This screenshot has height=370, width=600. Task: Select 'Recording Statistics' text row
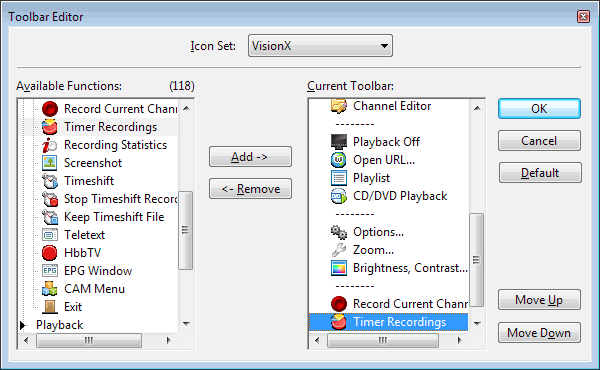[x=115, y=145]
